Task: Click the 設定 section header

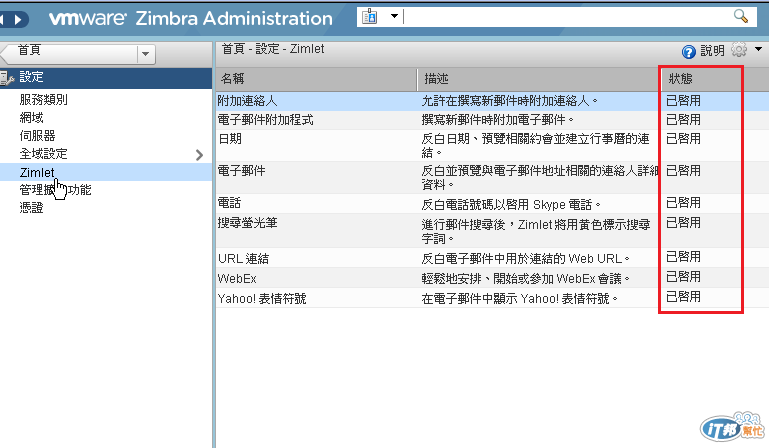Action: (106, 78)
